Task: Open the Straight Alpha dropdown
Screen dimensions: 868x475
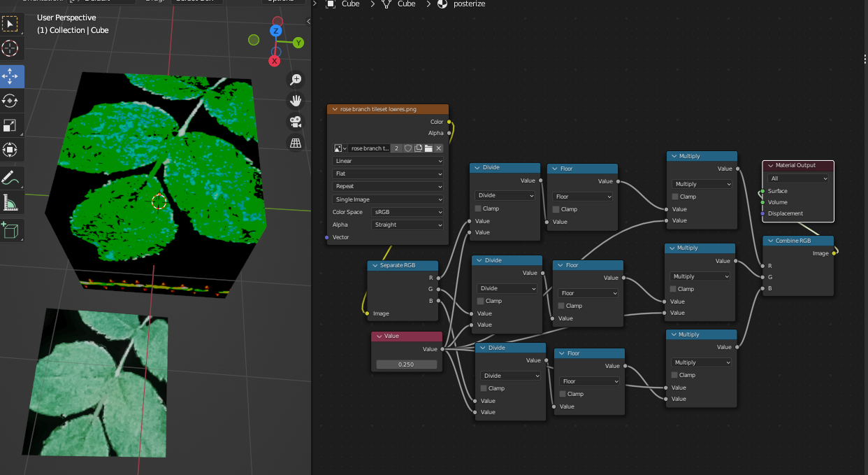Action: pos(407,225)
